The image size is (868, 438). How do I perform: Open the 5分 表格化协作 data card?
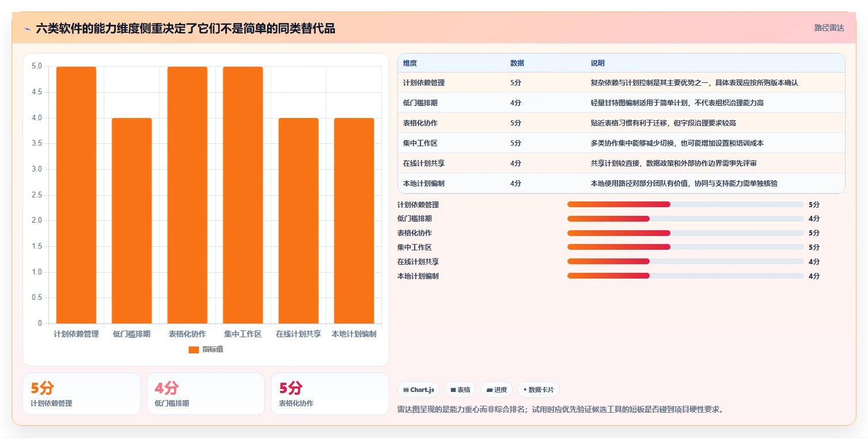coord(330,394)
